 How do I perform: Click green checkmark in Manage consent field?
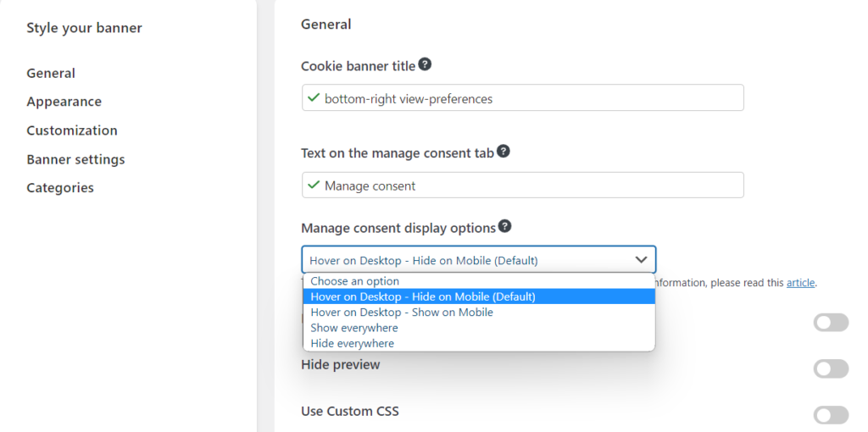tap(314, 186)
